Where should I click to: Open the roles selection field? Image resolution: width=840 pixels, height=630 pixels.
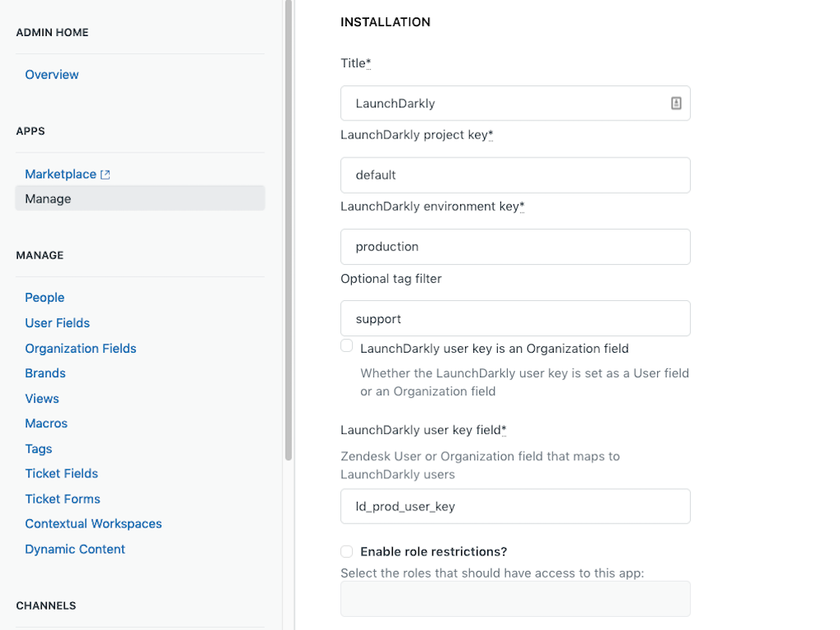(515, 599)
